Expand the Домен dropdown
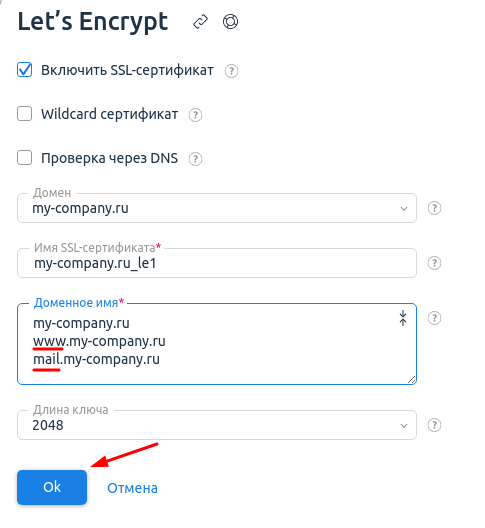 217,208
